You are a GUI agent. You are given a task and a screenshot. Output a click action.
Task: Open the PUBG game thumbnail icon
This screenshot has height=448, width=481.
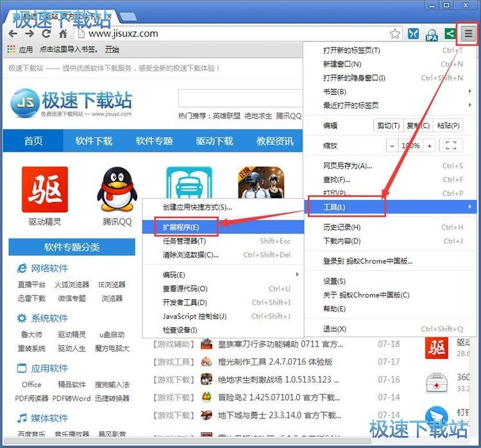pyautogui.click(x=261, y=183)
